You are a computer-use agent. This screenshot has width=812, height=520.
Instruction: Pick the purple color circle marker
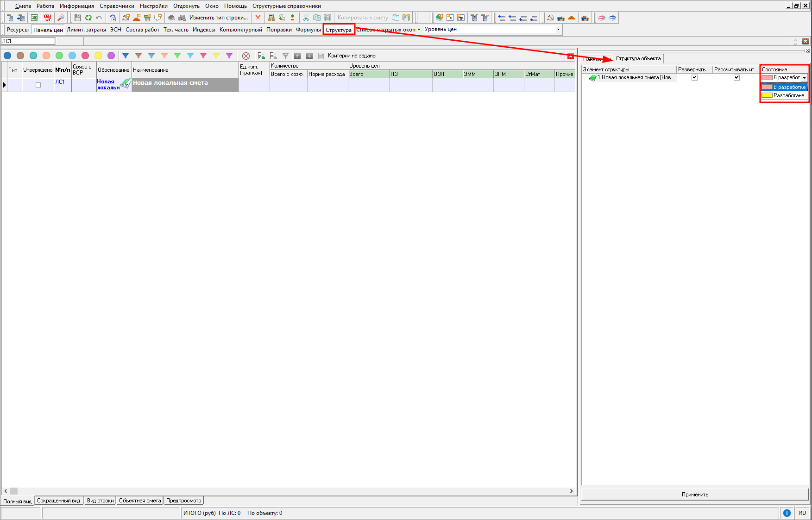[x=111, y=56]
